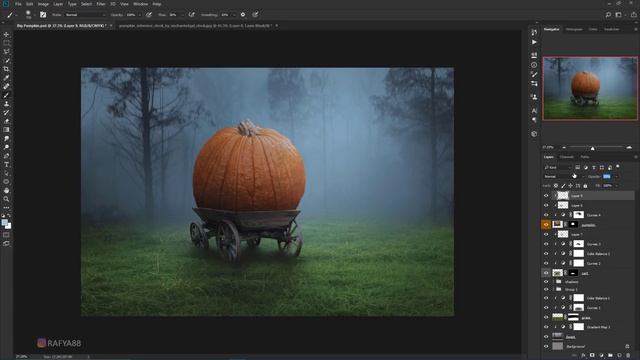Open the Window menu
The width and height of the screenshot is (640, 360).
coord(141,4)
